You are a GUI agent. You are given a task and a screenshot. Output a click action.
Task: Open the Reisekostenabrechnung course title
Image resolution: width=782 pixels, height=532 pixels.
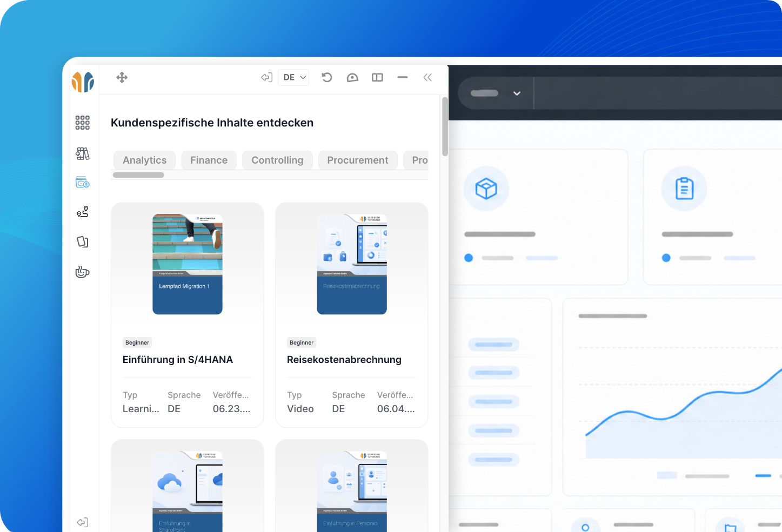(x=344, y=360)
